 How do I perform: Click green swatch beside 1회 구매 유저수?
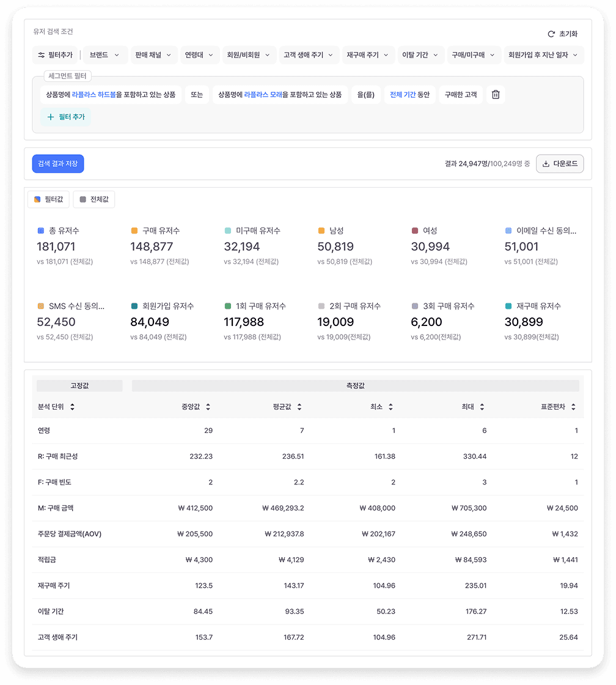pyautogui.click(x=228, y=306)
